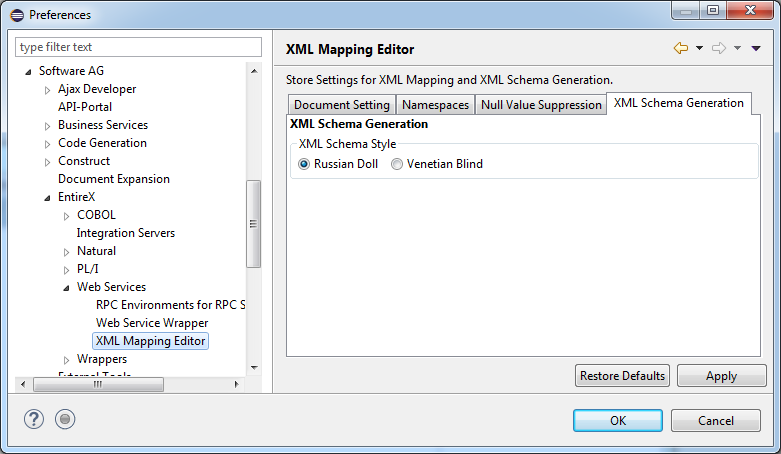Viewport: 781px width, 454px height.
Task: Select the Wrappers tree label
Action: click(x=102, y=359)
